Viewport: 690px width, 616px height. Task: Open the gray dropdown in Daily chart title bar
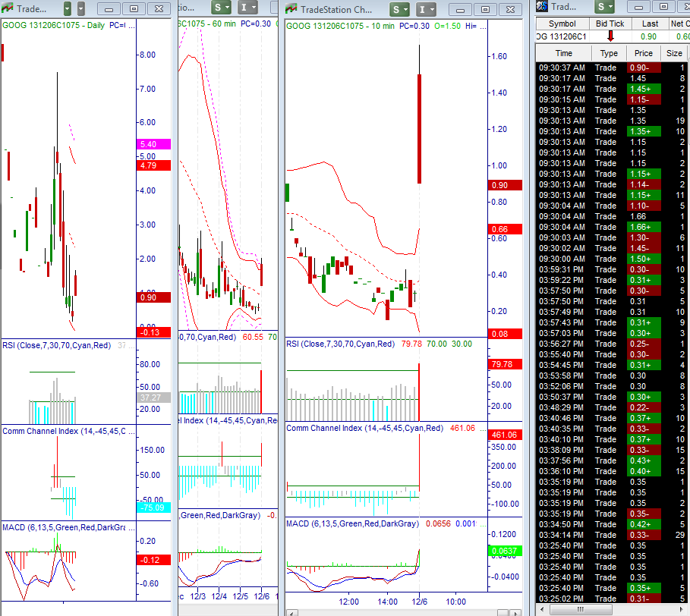point(81,8)
